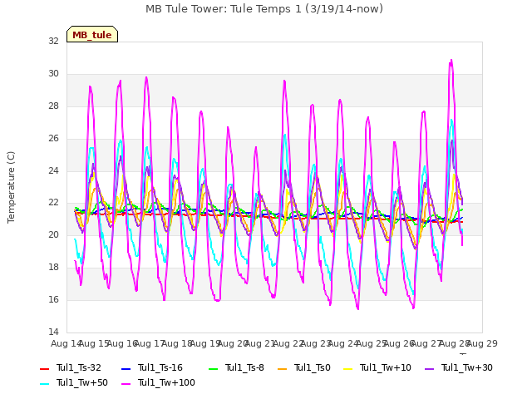Select the Tul1_Ts-16 legend label
This screenshot has height=399, width=532.
(x=160, y=367)
